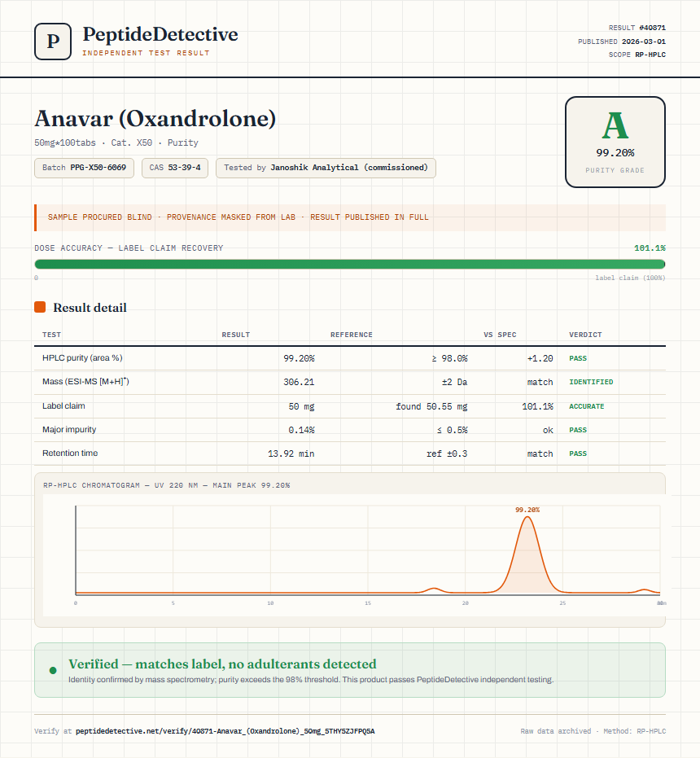Click the chromatogram title caption

(167, 485)
